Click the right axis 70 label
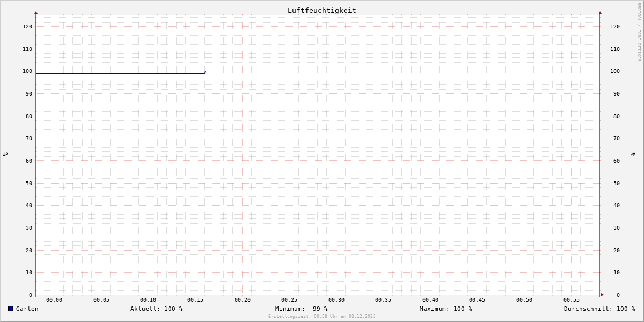Viewport: 644px width, 322px height. click(x=616, y=138)
